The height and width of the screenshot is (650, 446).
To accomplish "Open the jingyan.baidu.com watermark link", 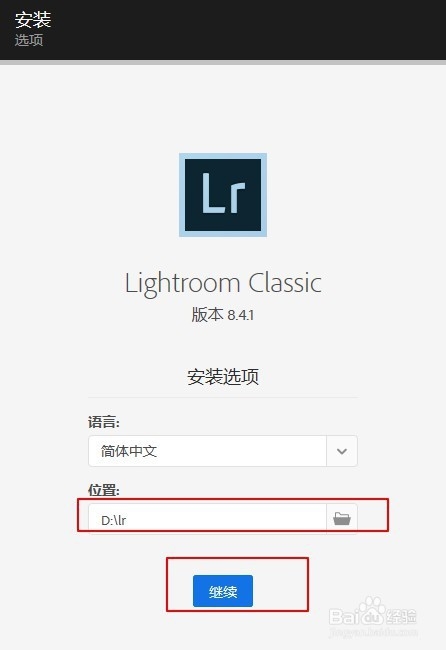I will 373,632.
